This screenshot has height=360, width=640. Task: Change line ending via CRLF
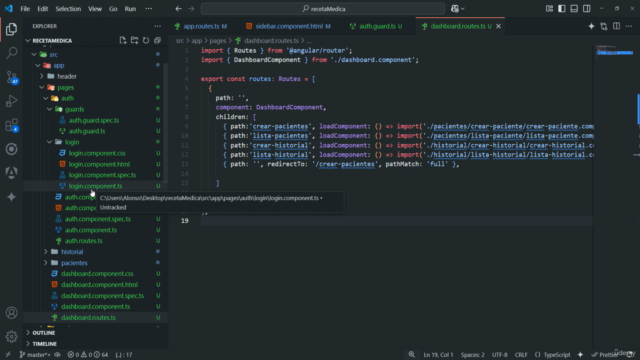click(x=521, y=355)
